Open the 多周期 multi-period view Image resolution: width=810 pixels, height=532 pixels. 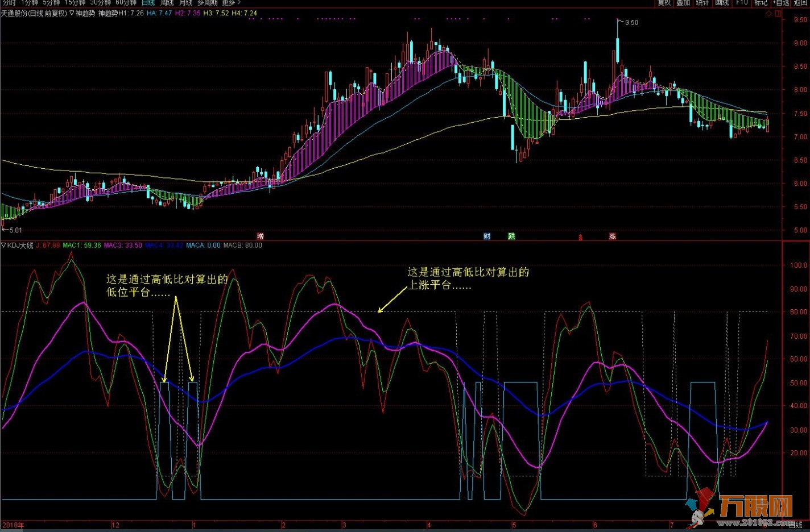coord(207,3)
